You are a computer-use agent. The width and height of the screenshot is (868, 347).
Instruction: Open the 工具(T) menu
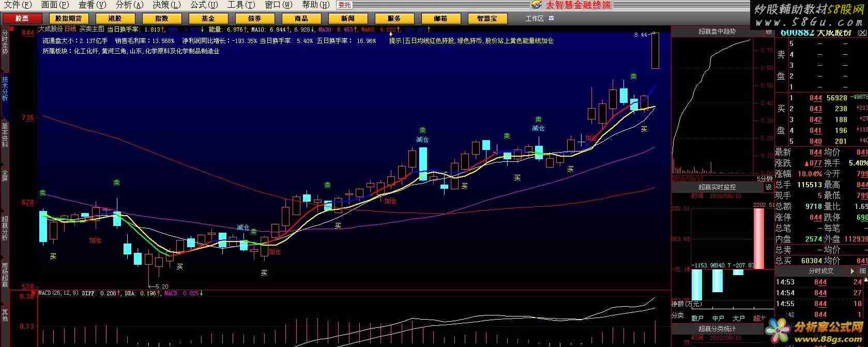pos(241,5)
